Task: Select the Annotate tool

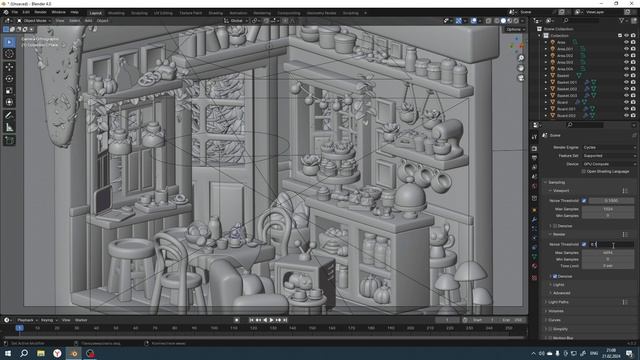Action: (x=9, y=116)
